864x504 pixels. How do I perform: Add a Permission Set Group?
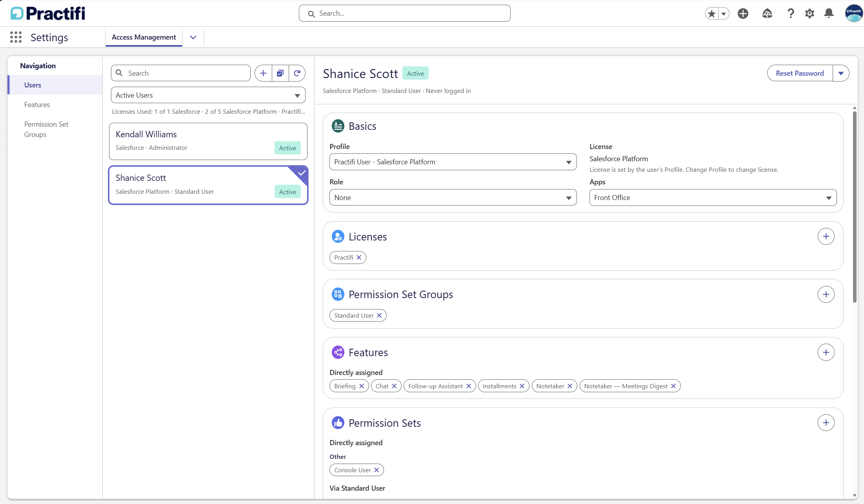[x=826, y=295]
